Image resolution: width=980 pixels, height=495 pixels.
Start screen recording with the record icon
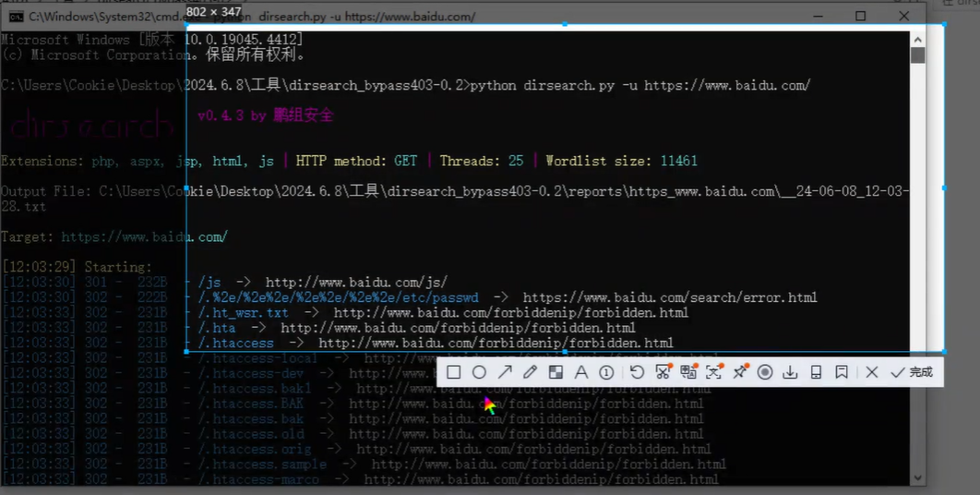(x=764, y=372)
